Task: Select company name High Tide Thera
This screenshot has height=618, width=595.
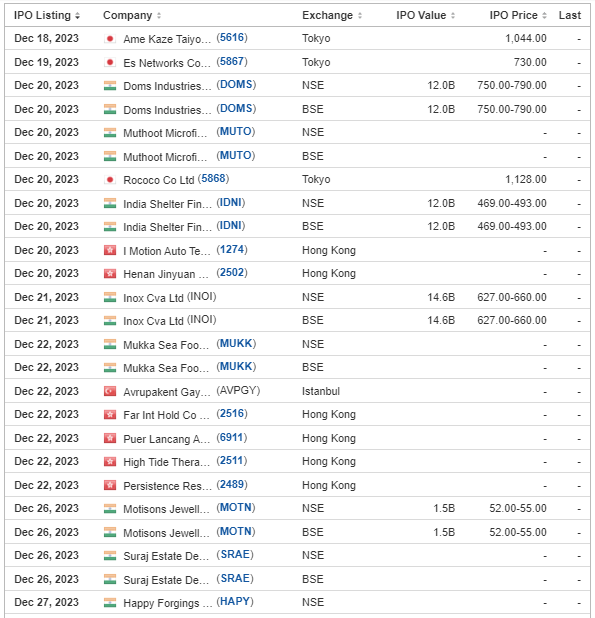Action: click(167, 462)
